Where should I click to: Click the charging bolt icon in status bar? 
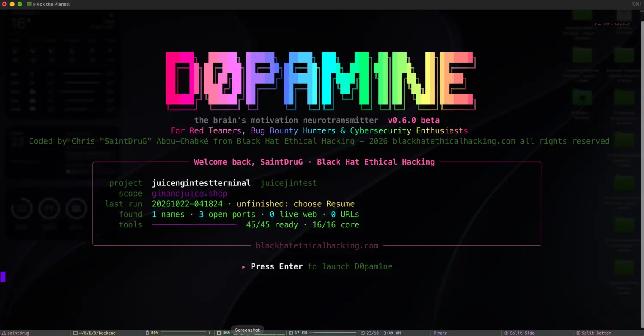pyautogui.click(x=210, y=333)
